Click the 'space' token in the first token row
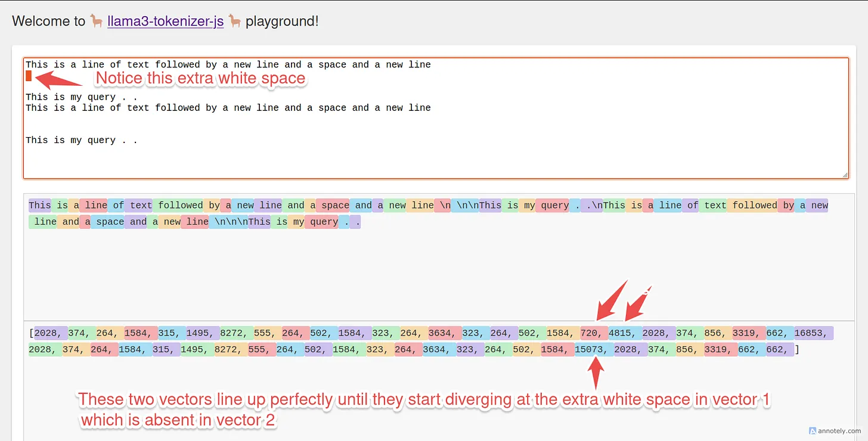 point(333,206)
